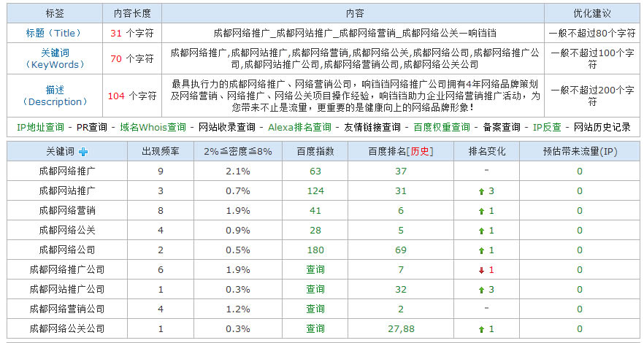Click the green up arrow in 成都网络公关 row
644x343 pixels.
(481, 231)
